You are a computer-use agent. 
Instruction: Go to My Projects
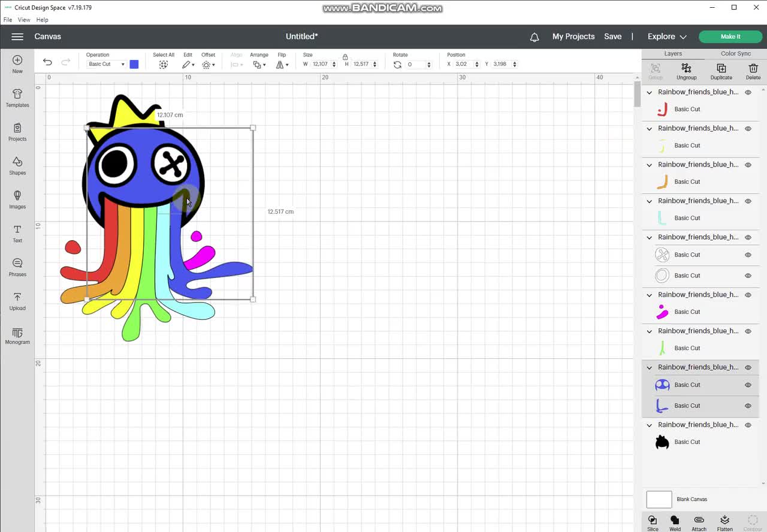[573, 37]
